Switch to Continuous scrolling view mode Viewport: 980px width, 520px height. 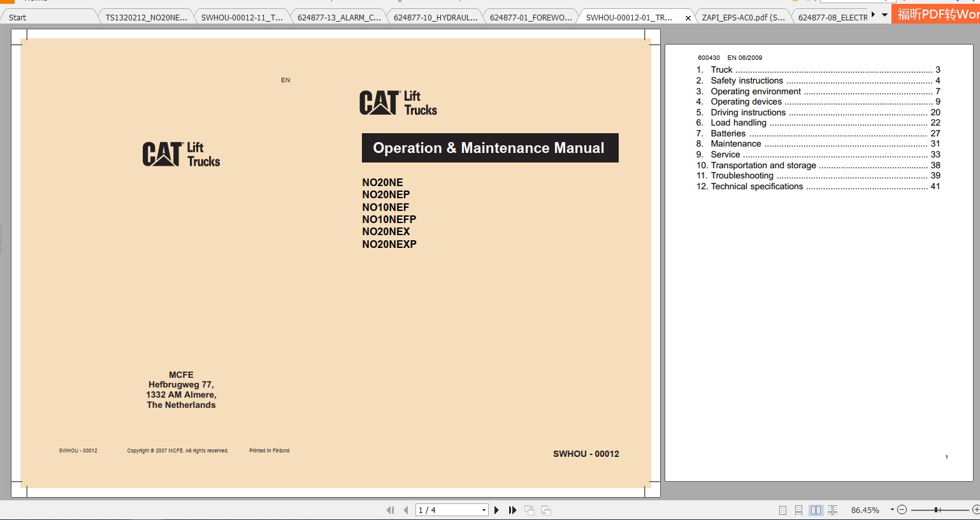799,510
